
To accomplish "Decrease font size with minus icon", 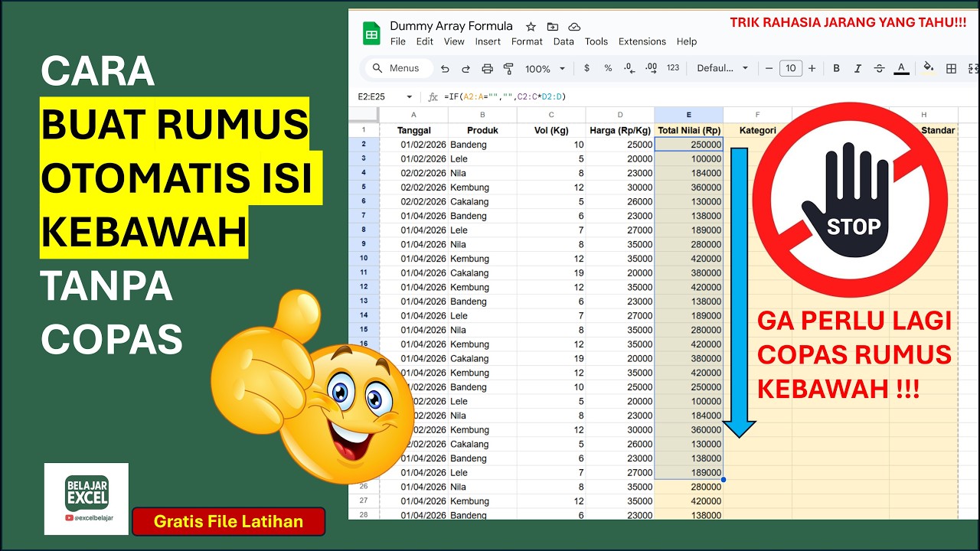I will (769, 68).
